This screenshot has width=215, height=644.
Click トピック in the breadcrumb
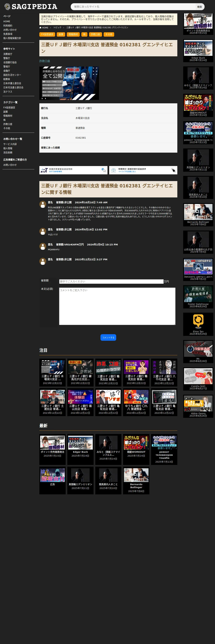pyautogui.click(x=57, y=28)
